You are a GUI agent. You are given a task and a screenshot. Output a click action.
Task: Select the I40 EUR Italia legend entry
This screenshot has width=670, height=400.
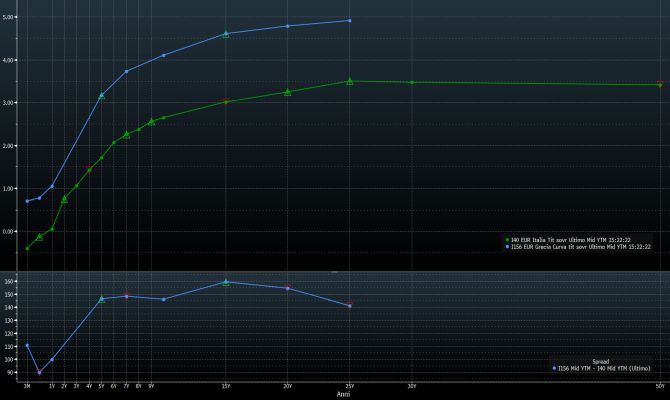click(x=580, y=240)
